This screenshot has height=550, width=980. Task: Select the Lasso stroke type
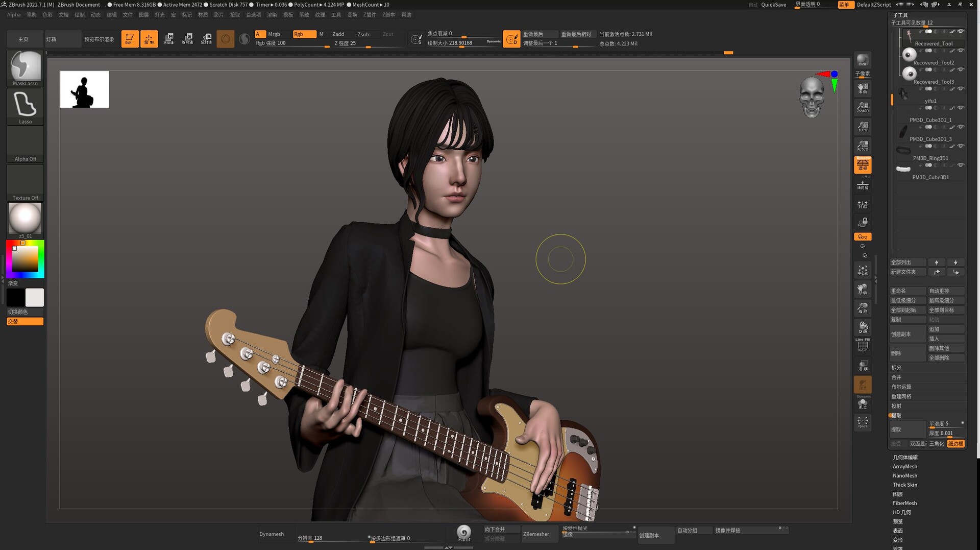pyautogui.click(x=24, y=105)
